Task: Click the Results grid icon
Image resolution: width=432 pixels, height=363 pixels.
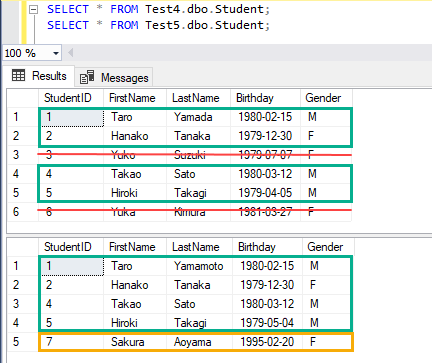Action: [x=18, y=76]
